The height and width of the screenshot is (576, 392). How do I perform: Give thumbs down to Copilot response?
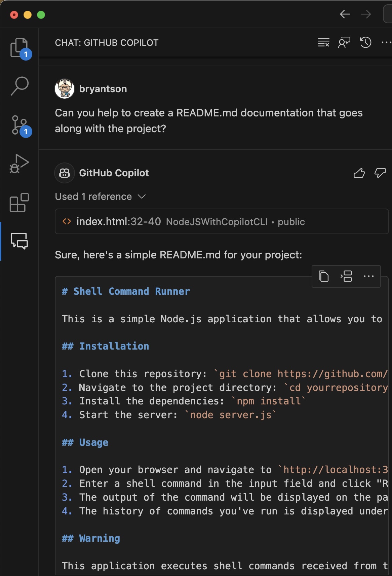(x=380, y=173)
